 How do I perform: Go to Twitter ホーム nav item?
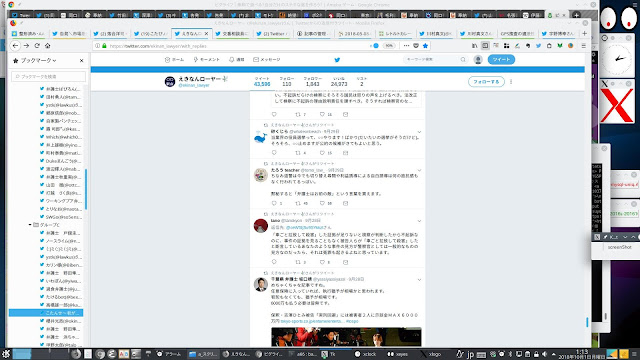(x=174, y=60)
